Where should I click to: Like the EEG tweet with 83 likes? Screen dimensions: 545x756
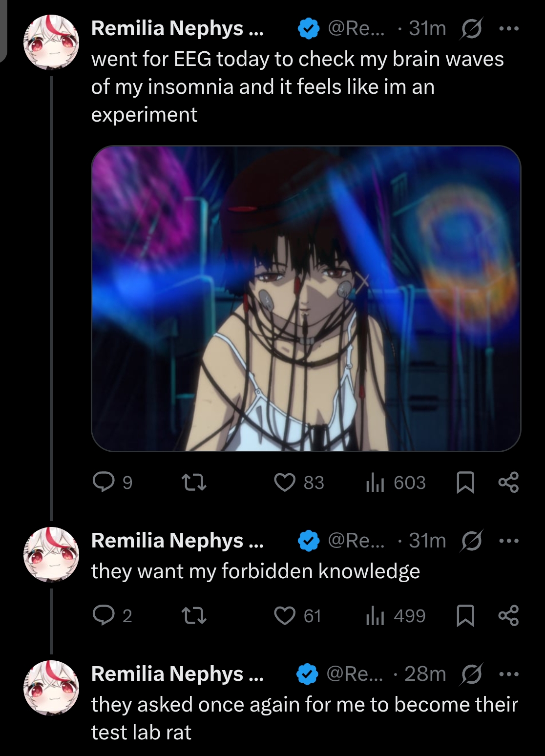coord(285,483)
